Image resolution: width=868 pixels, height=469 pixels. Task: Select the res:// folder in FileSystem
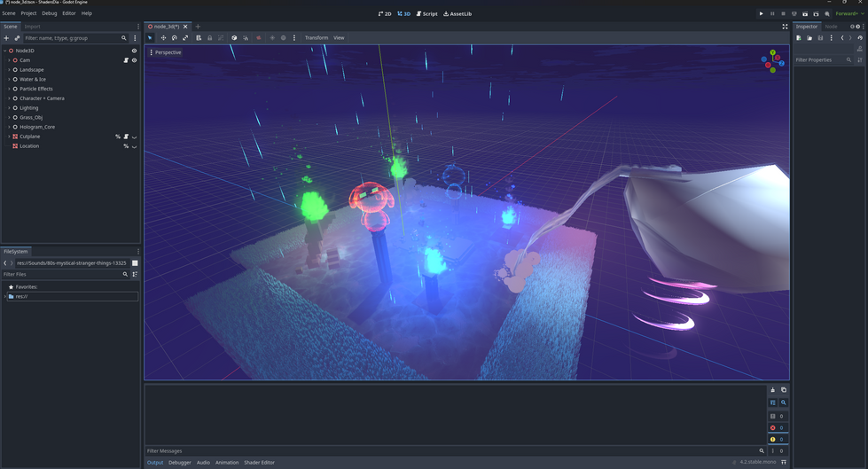click(71, 297)
